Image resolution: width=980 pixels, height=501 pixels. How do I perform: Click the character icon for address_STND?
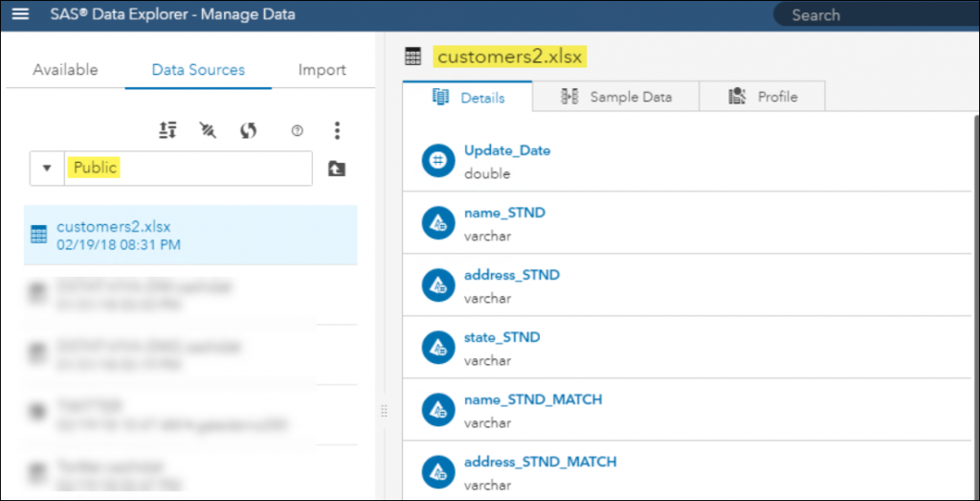click(438, 285)
